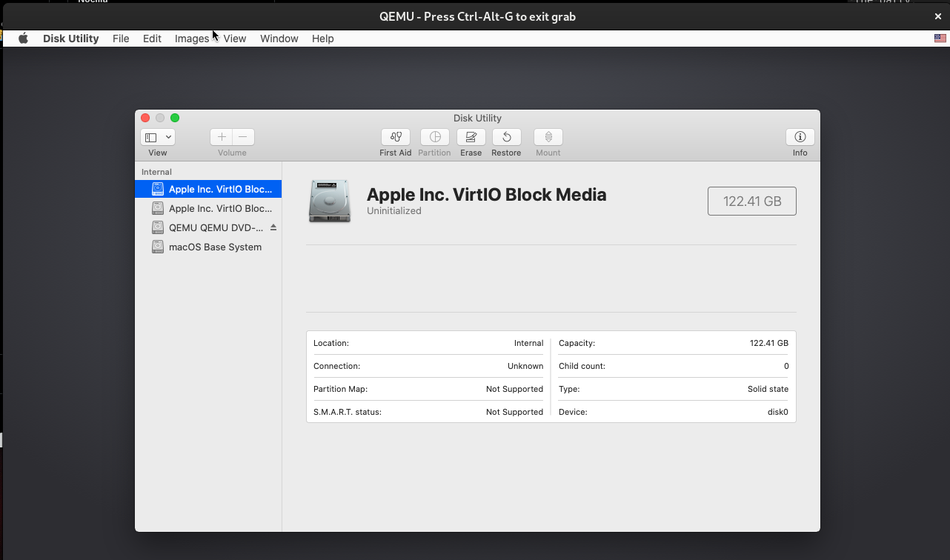
Task: Click the QEMU window title bar text
Action: click(477, 16)
